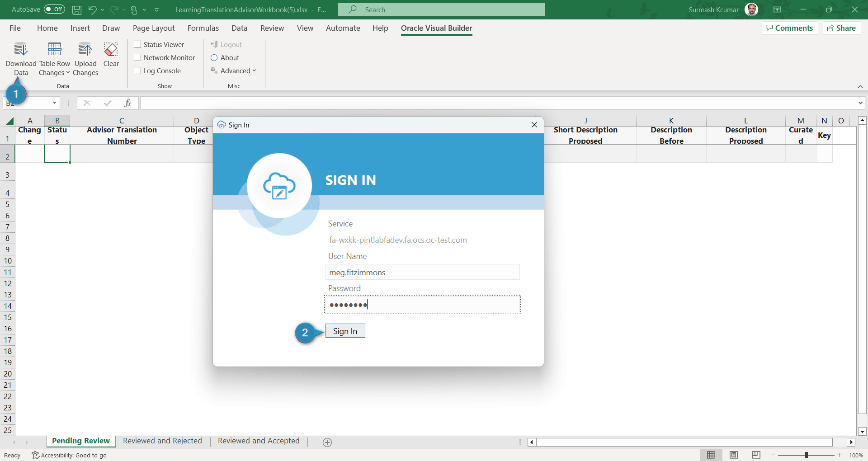
Task: Click the Search box in title bar
Action: (x=442, y=9)
